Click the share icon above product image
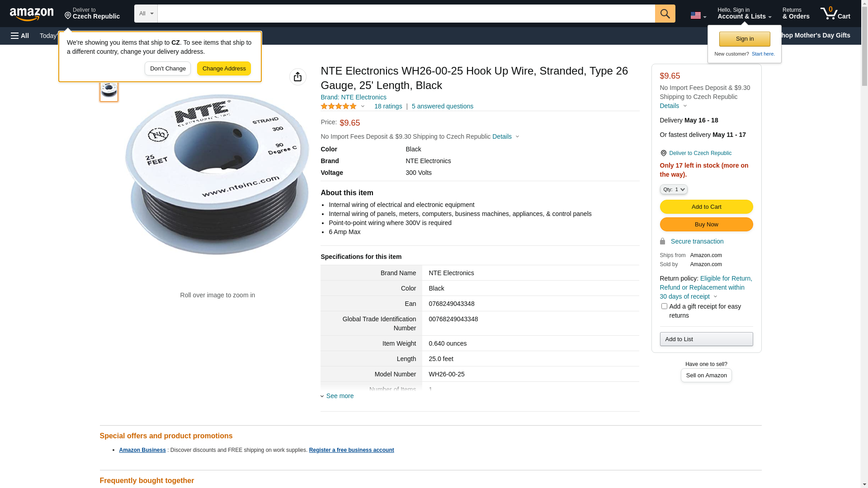Viewport: 868px width, 488px height. (x=297, y=77)
